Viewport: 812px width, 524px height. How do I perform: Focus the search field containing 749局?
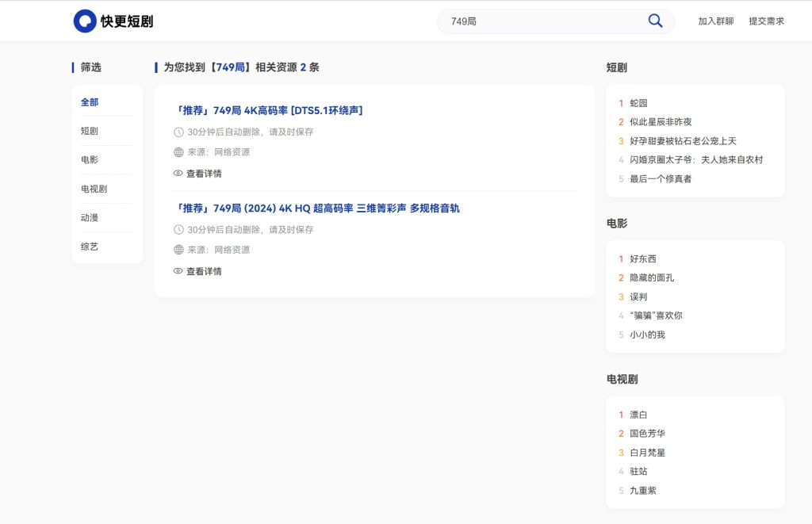539,21
